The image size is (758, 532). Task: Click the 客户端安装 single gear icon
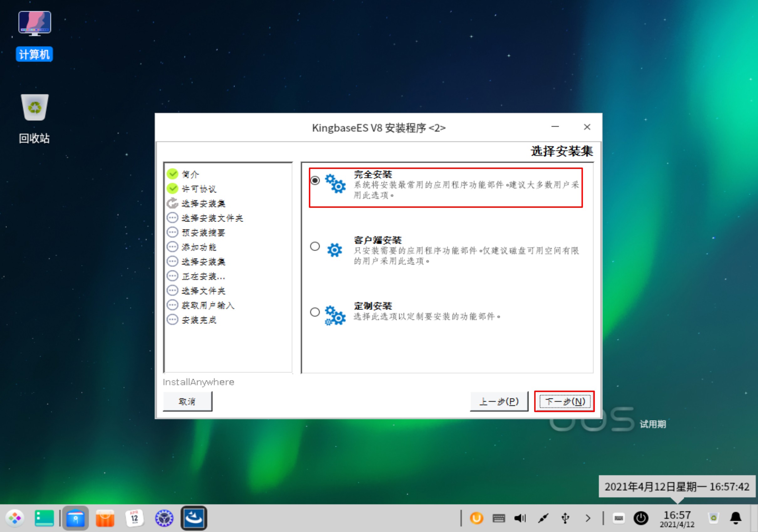(x=334, y=250)
